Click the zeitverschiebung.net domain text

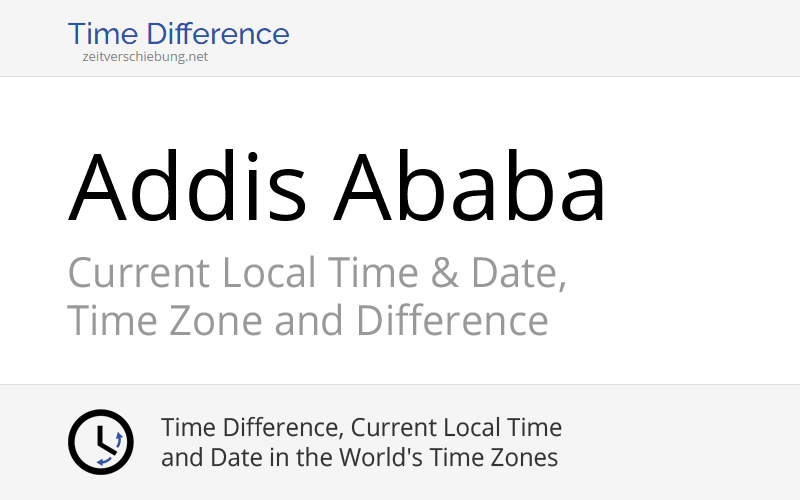[145, 57]
